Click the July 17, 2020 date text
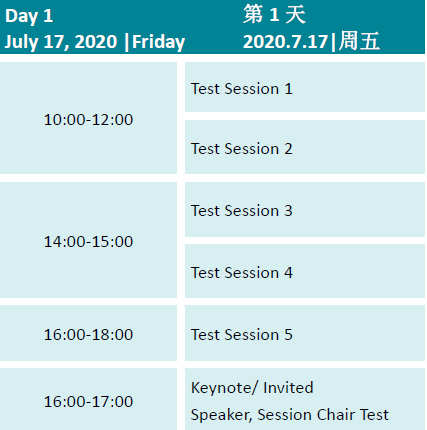 (61, 42)
